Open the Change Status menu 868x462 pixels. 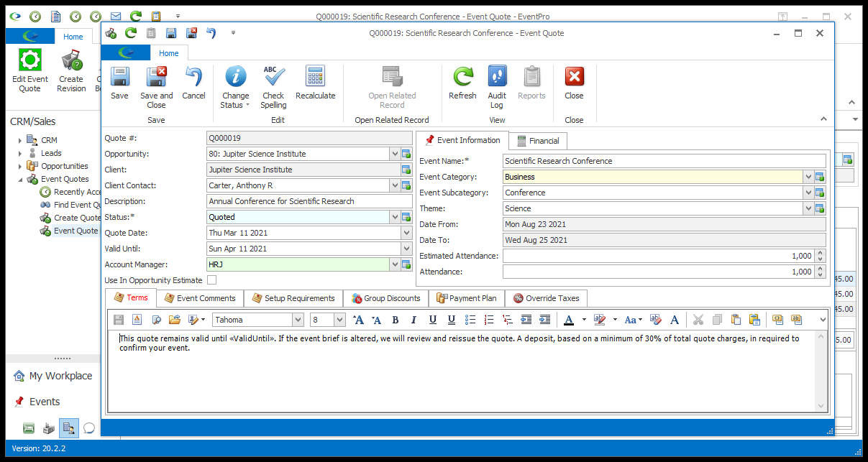tap(235, 86)
